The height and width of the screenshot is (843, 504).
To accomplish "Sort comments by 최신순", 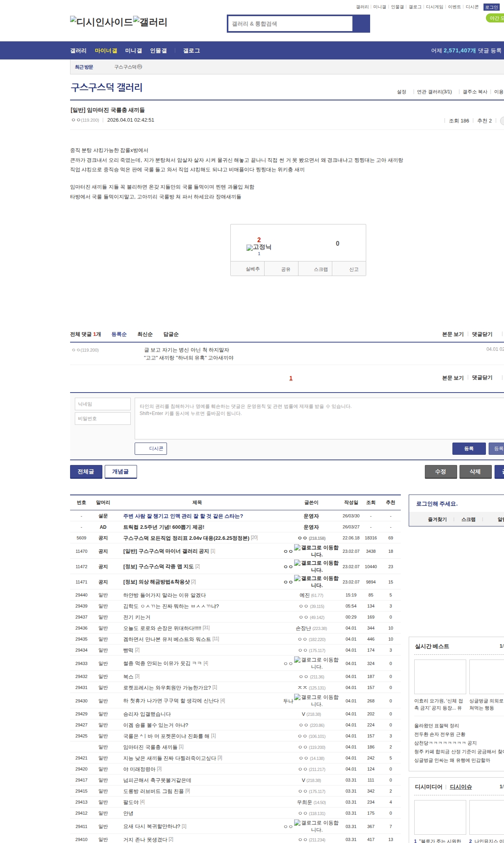I will [x=145, y=334].
